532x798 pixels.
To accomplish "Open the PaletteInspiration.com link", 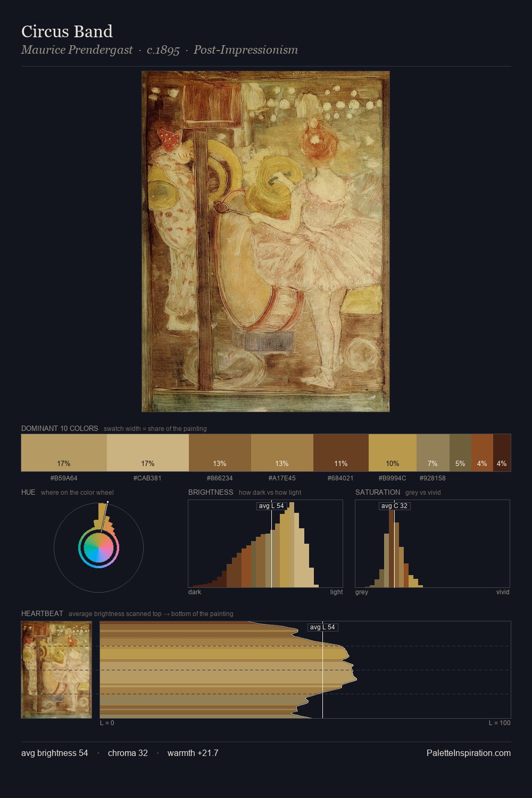I will [469, 753].
